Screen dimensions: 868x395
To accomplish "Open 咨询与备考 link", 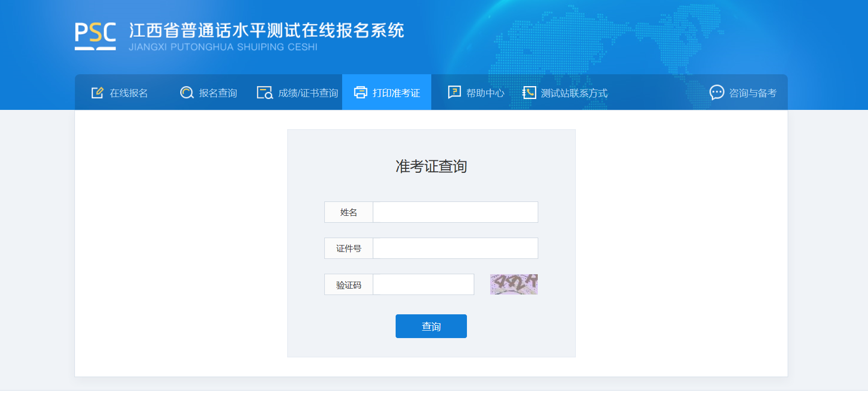I will pyautogui.click(x=743, y=93).
